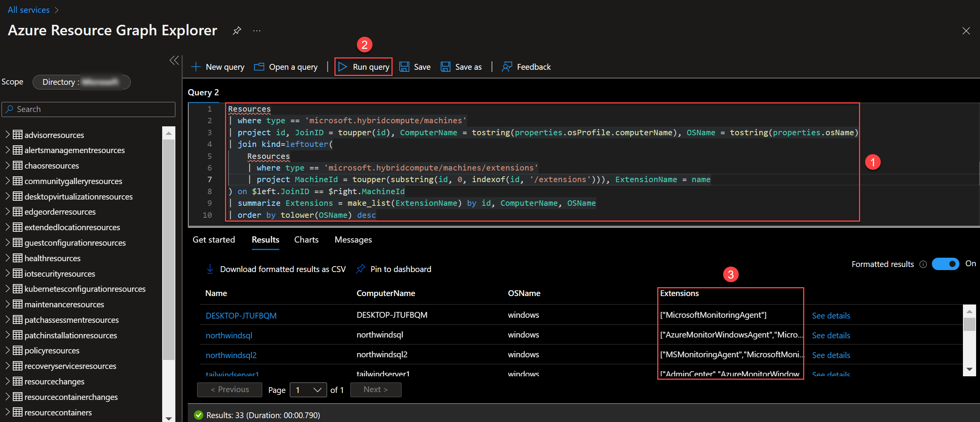The height and width of the screenshot is (422, 980).
Task: Expand the advisorresources tree node
Action: click(x=7, y=134)
